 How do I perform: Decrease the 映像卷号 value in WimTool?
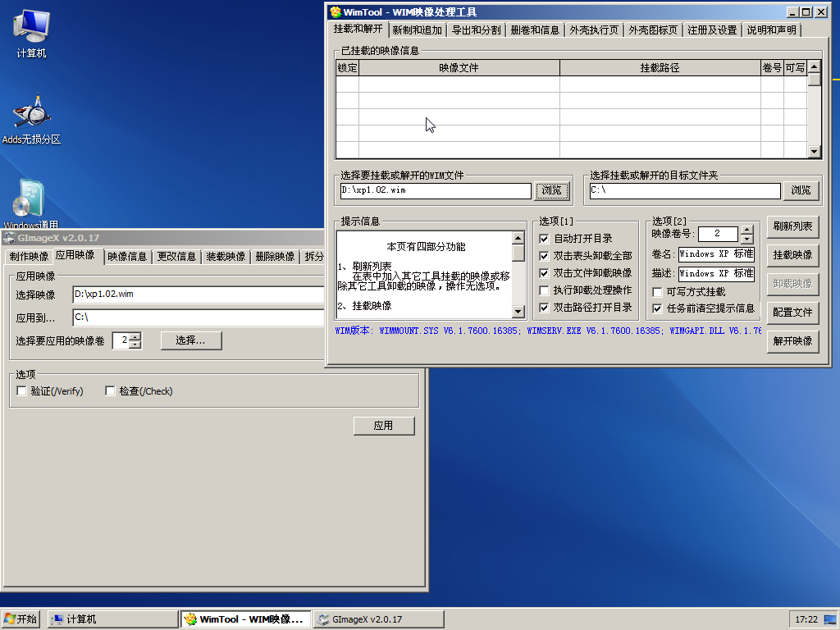(746, 239)
